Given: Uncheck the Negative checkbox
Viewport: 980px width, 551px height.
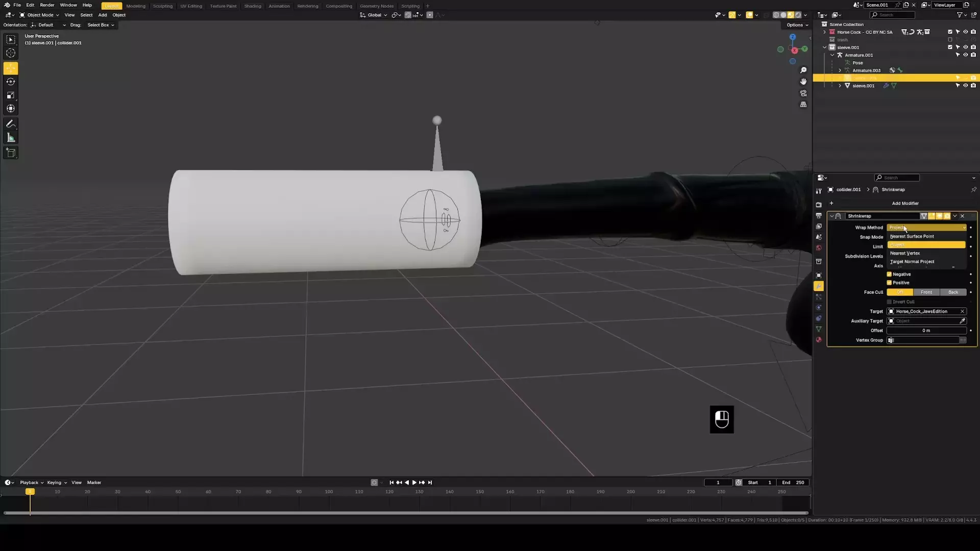Looking at the screenshot, I should [889, 274].
